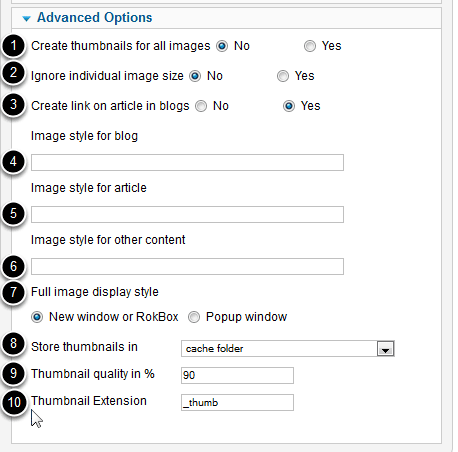This screenshot has width=458, height=452.
Task: Click the Image style for blog text field
Action: (187, 162)
